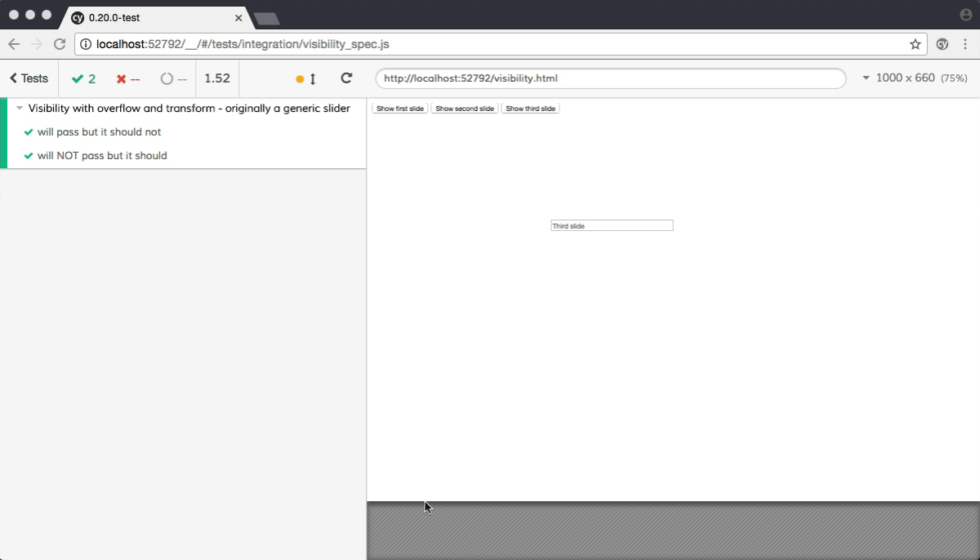Click checkmark beside 'will pass but it should not'

pos(29,132)
